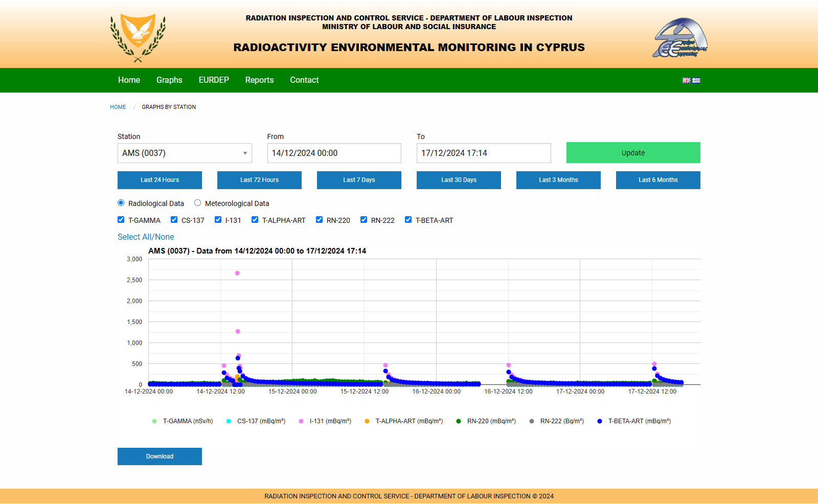Uncheck the T-GAMMA checkbox
Screen dimensions: 818x504
pyautogui.click(x=121, y=220)
